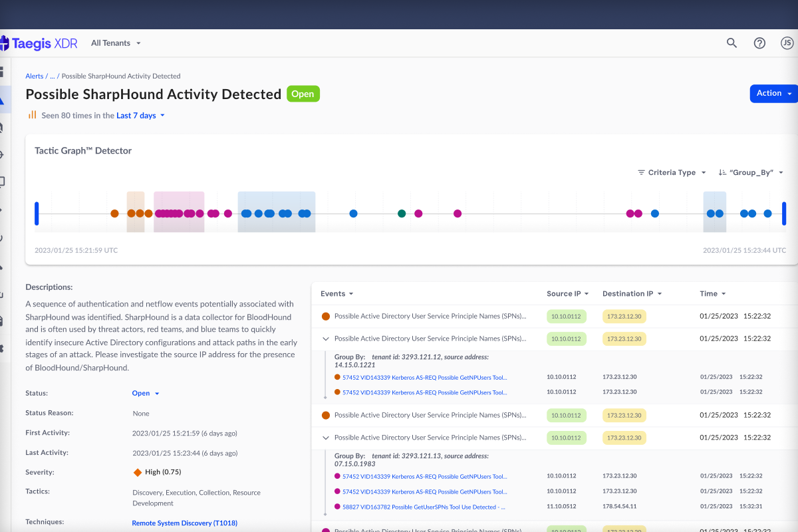Click the green dot on the tactic graph
The height and width of the screenshot is (532, 798).
pos(402,213)
